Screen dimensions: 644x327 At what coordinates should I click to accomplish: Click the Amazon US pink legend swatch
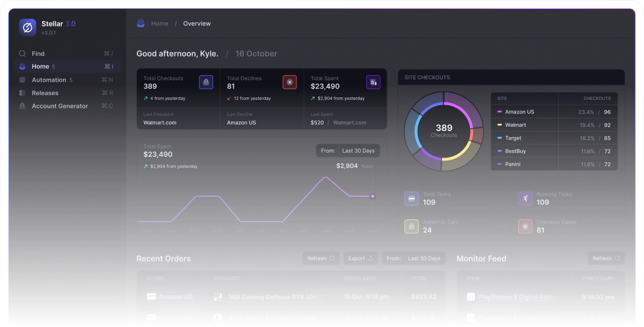pyautogui.click(x=500, y=112)
